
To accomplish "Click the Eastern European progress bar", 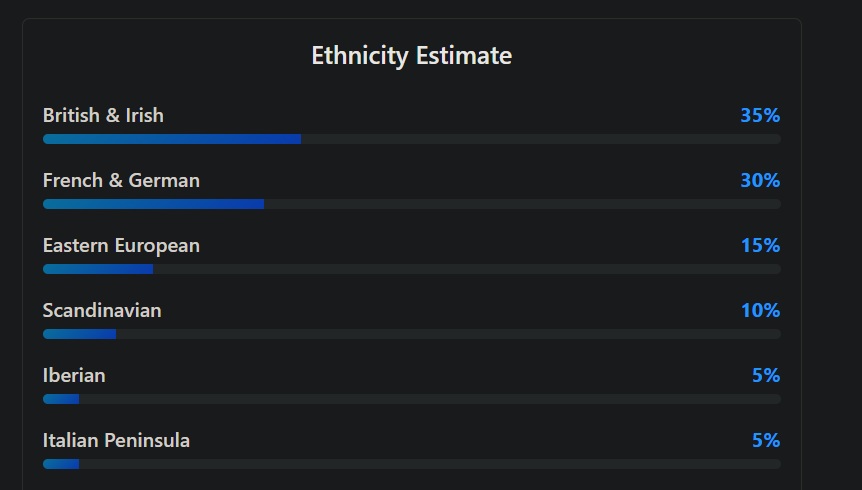I will [412, 269].
